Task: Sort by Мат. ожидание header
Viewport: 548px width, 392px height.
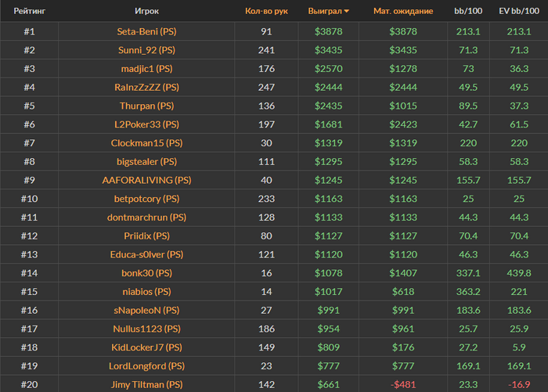Action: (403, 12)
